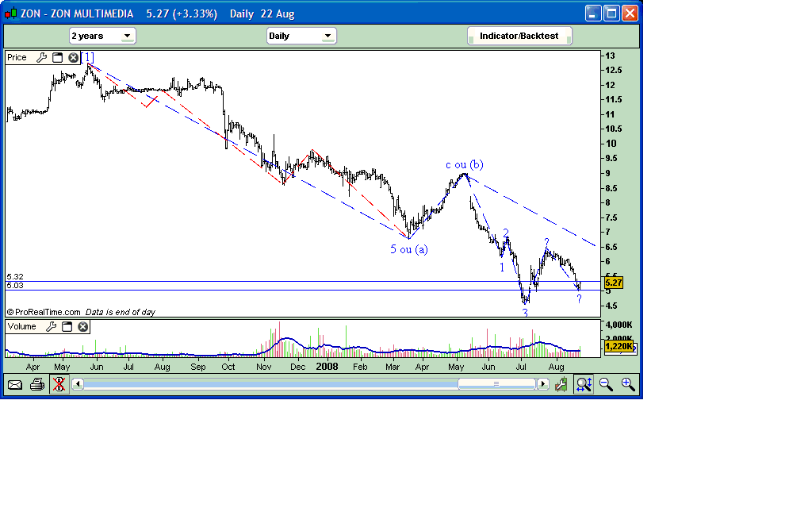Click the 4,000K volume axis label

tap(619, 325)
